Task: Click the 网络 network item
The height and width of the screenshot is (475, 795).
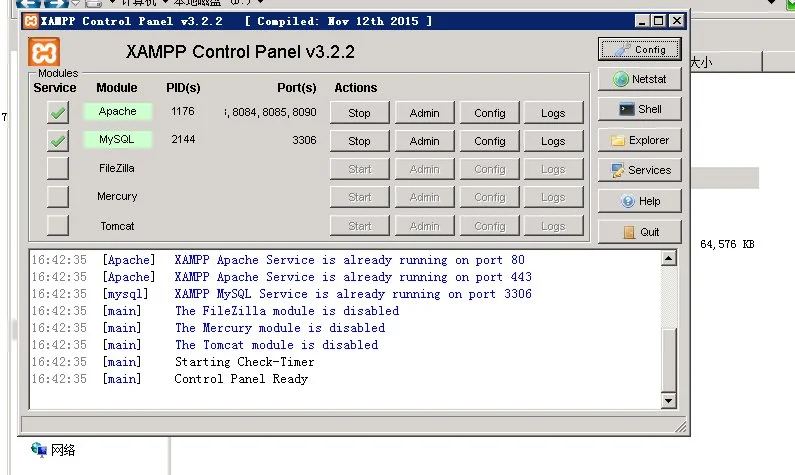Action: 62,450
